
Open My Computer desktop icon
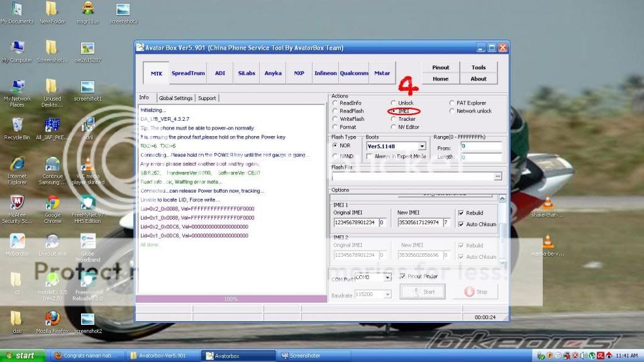tap(17, 52)
